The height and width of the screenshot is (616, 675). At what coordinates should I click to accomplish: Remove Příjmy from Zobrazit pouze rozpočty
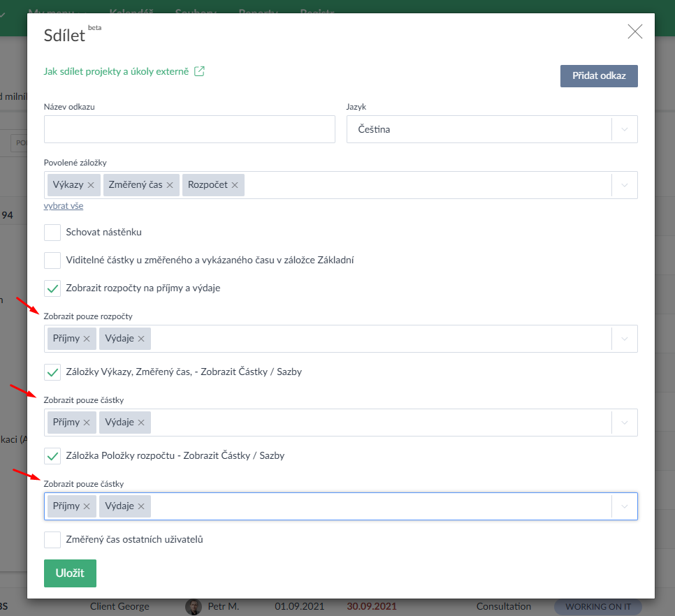87,339
